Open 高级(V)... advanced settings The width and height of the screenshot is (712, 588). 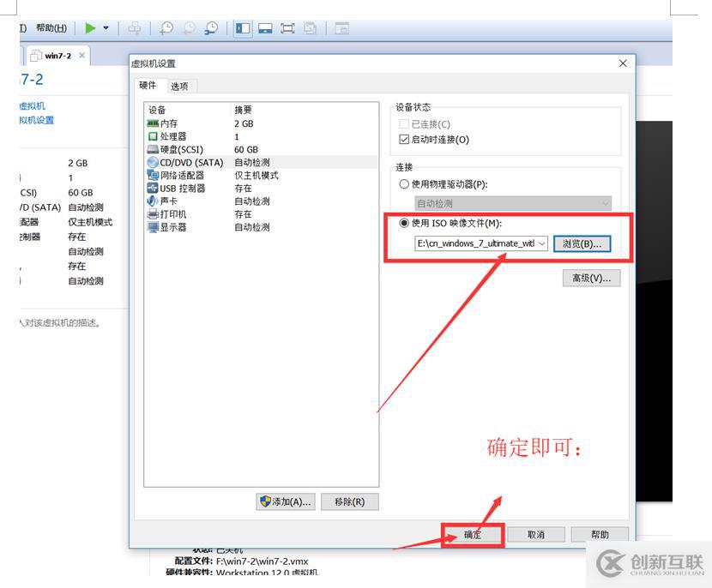click(591, 278)
